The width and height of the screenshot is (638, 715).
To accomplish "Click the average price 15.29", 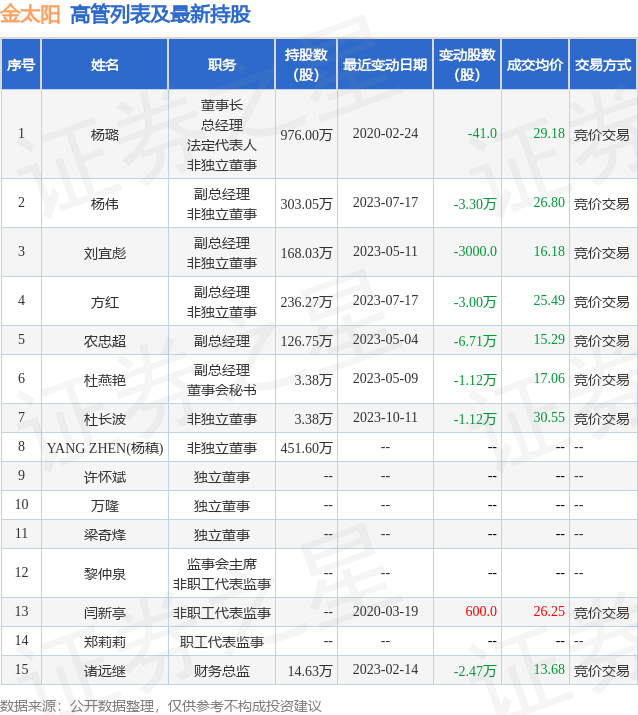I will click(549, 340).
